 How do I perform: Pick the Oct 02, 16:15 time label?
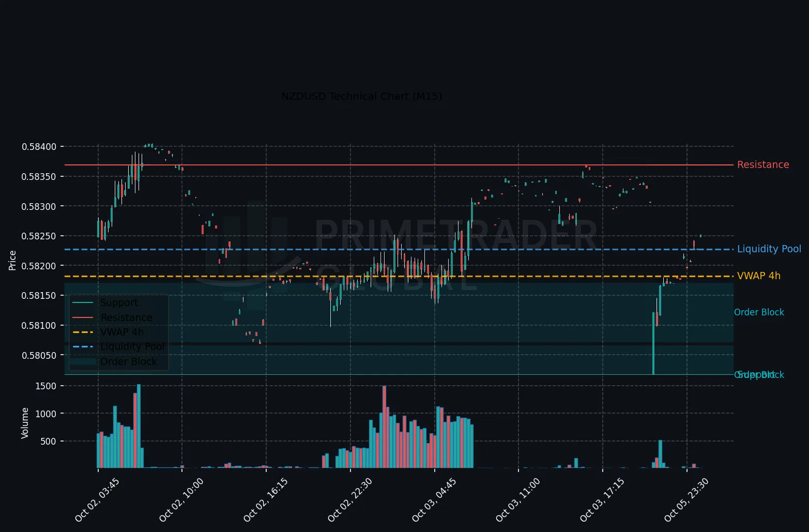(x=266, y=500)
